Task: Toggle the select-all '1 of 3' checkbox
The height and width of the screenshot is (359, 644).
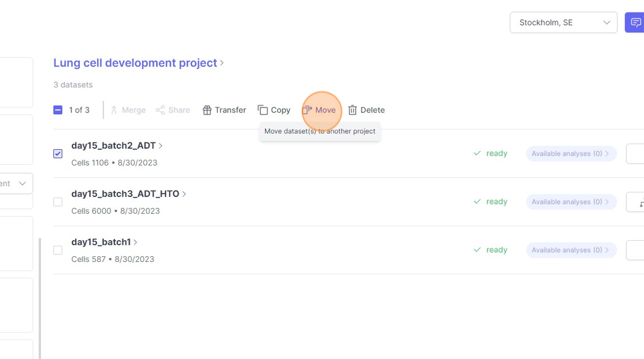Action: (x=57, y=110)
